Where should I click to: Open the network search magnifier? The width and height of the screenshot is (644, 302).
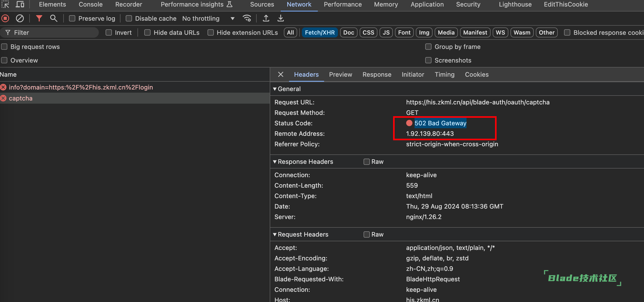(54, 18)
